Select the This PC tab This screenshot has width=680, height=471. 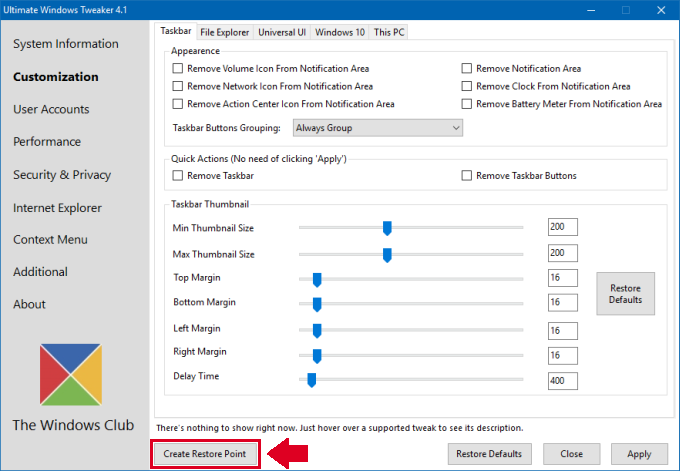(389, 32)
